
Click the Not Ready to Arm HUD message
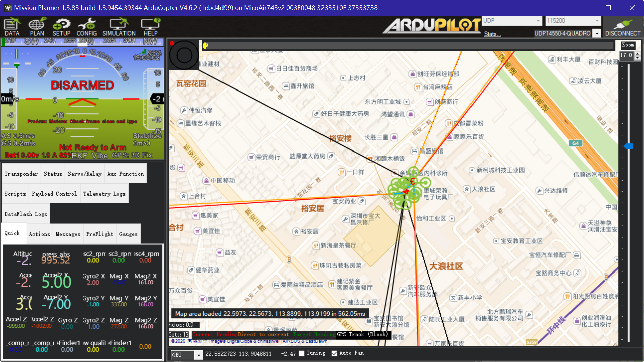pos(93,147)
